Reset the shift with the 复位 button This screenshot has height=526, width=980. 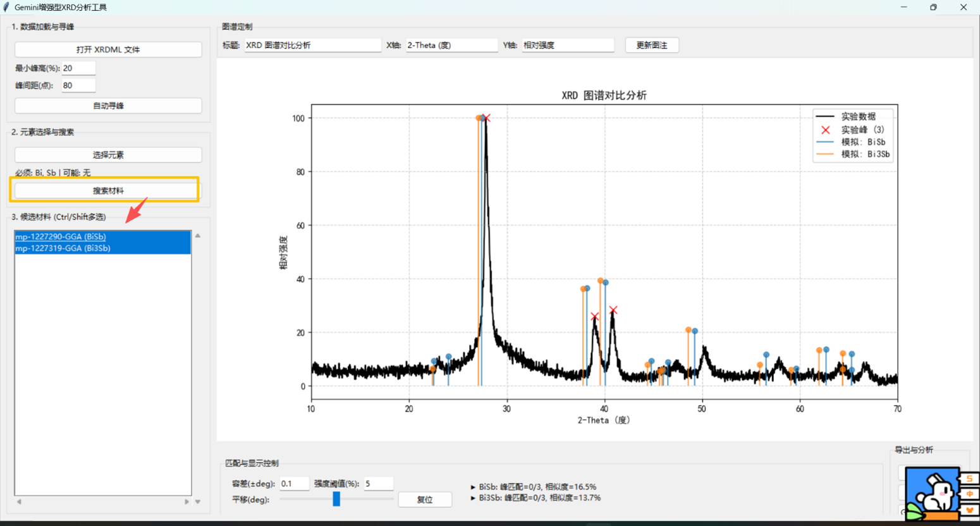(x=425, y=499)
